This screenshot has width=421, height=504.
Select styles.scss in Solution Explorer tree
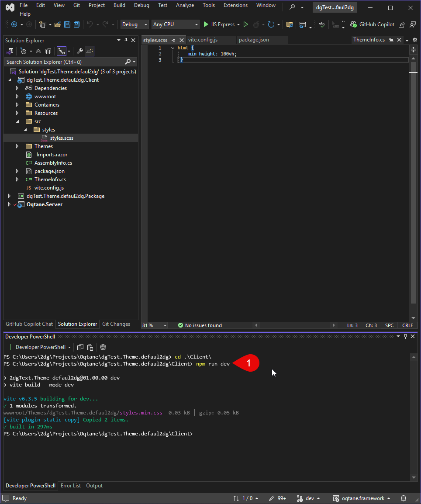[62, 138]
